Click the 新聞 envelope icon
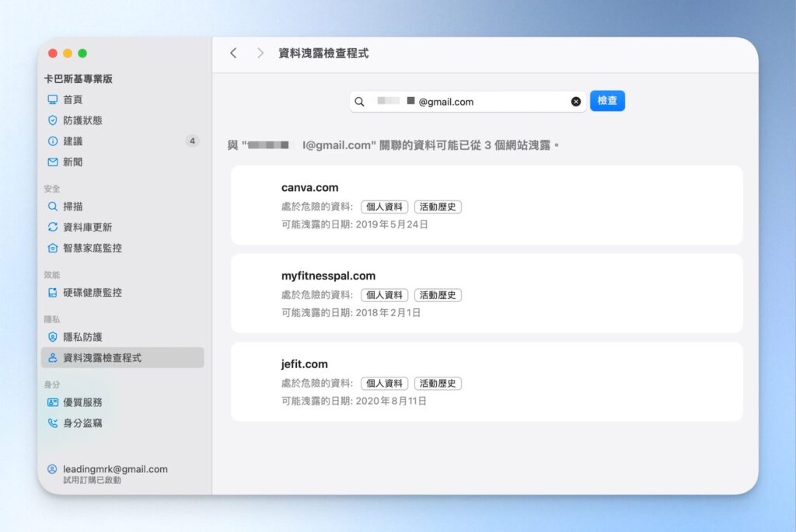Image resolution: width=796 pixels, height=532 pixels. [x=52, y=162]
